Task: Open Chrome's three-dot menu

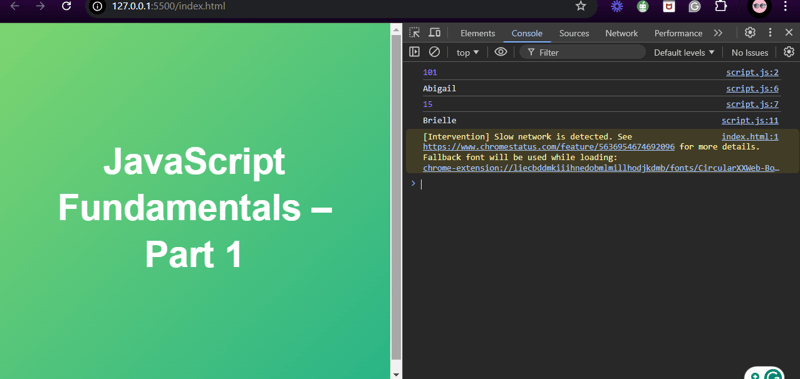Action: tap(785, 6)
